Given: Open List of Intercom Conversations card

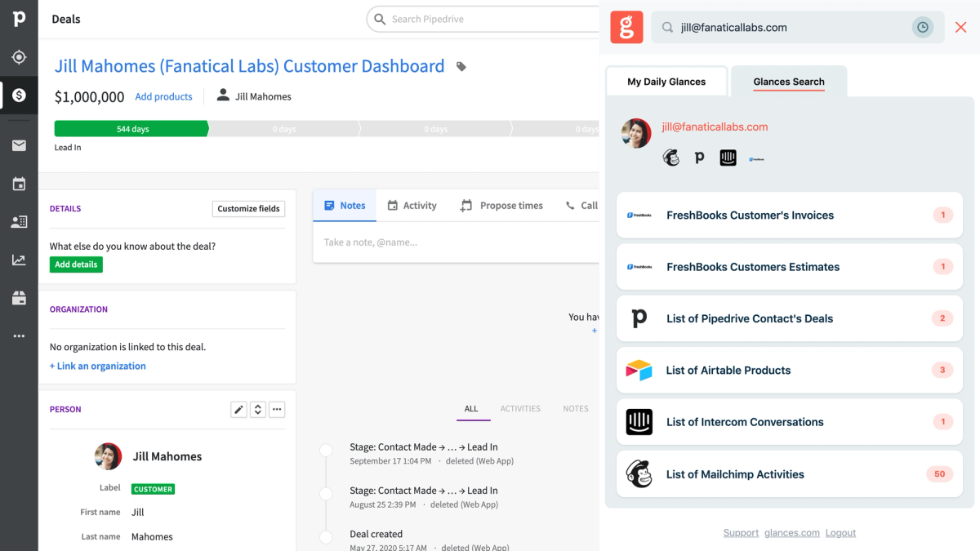Looking at the screenshot, I should point(790,422).
